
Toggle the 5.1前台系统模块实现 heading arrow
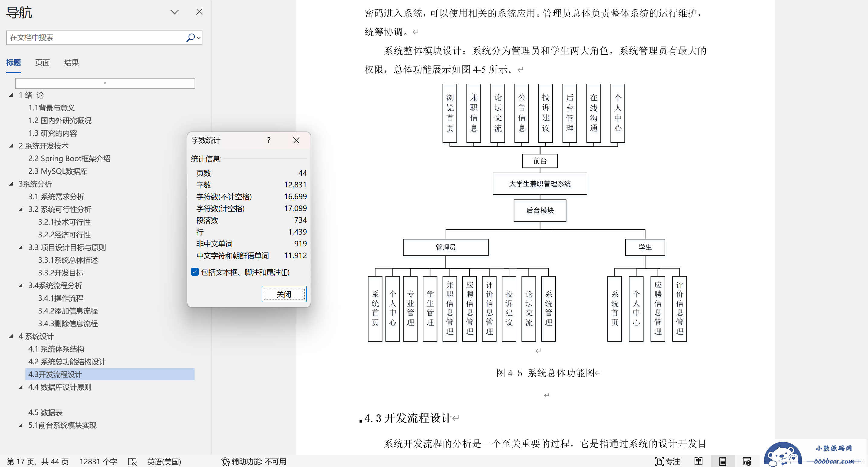click(x=21, y=425)
